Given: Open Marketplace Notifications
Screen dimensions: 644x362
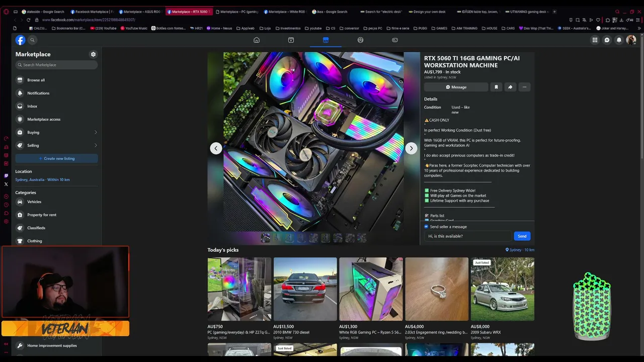Looking at the screenshot, I should pyautogui.click(x=56, y=93).
